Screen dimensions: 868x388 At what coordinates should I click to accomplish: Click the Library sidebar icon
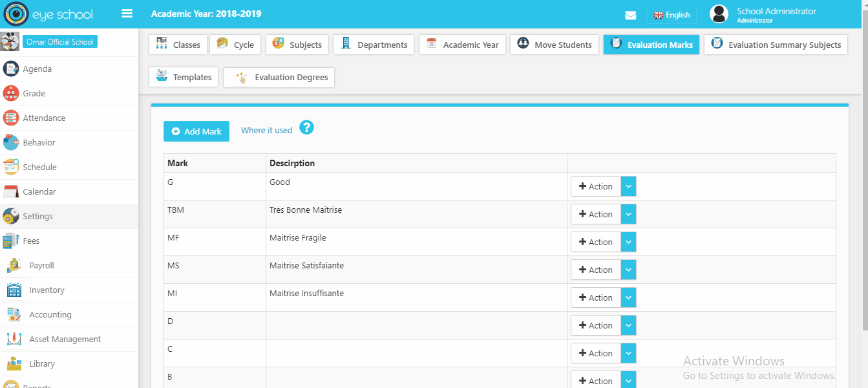(14, 364)
